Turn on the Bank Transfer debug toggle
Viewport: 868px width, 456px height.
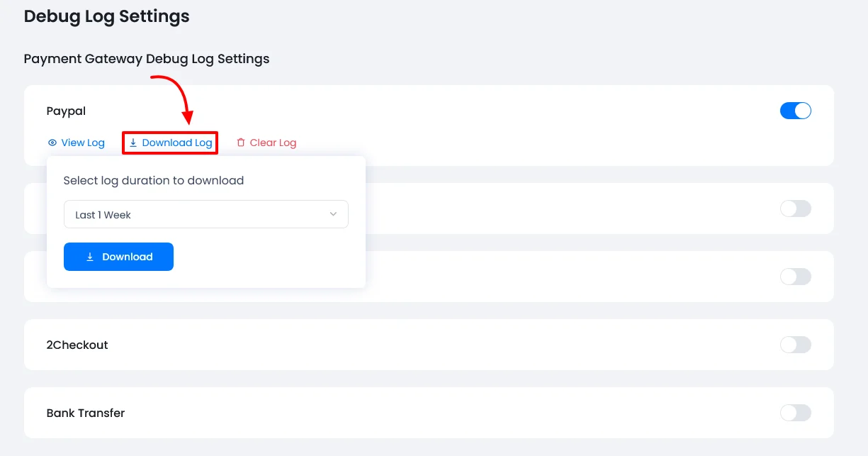pos(795,413)
